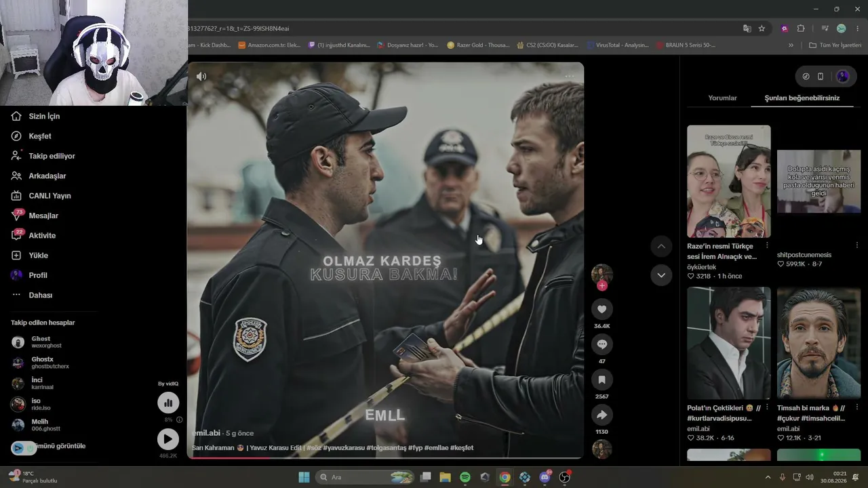This screenshot has width=868, height=488.
Task: Open Profil page from sidebar
Action: coord(29,275)
